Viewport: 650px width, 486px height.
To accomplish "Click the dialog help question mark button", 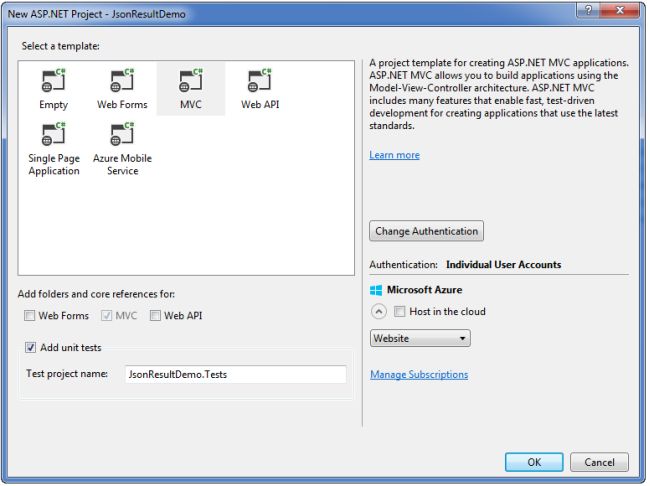I will coord(587,10).
